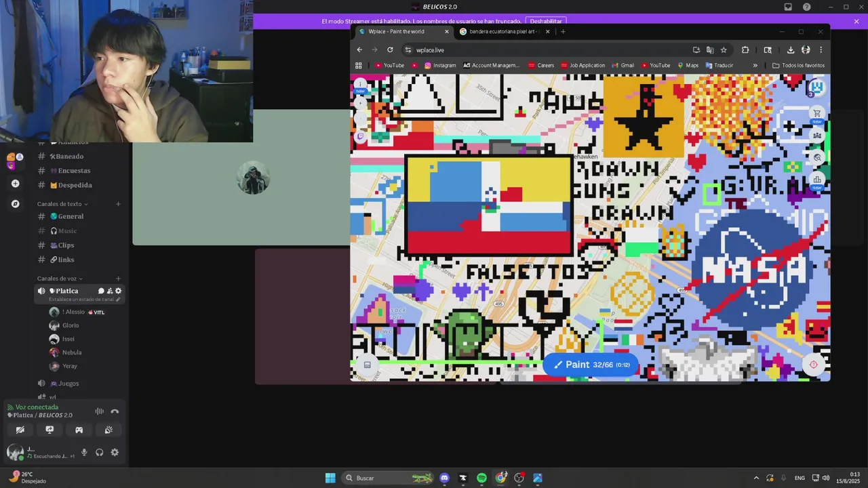868x488 pixels.
Task: Open the Gmail bookmark
Action: (x=623, y=65)
